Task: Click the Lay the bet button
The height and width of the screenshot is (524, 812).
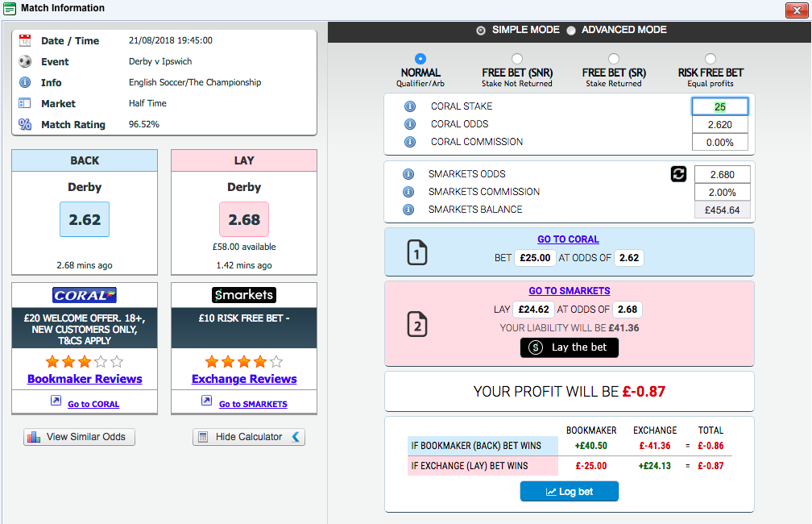Action: (x=569, y=347)
